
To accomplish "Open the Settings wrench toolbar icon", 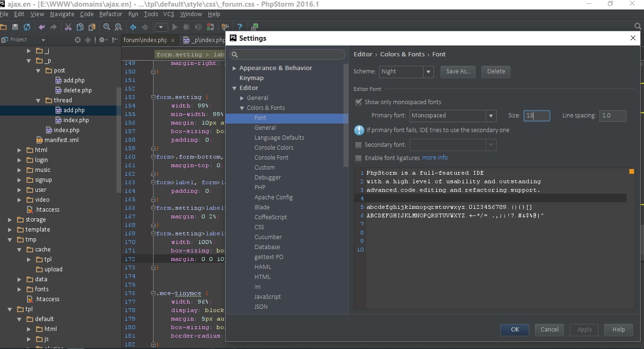I will pyautogui.click(x=225, y=27).
